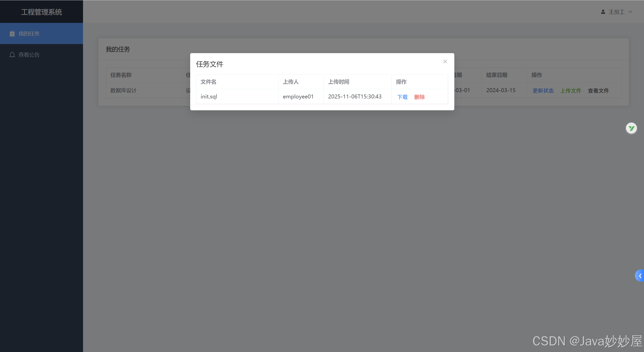
Task: Delete the init.sql file
Action: pyautogui.click(x=419, y=97)
